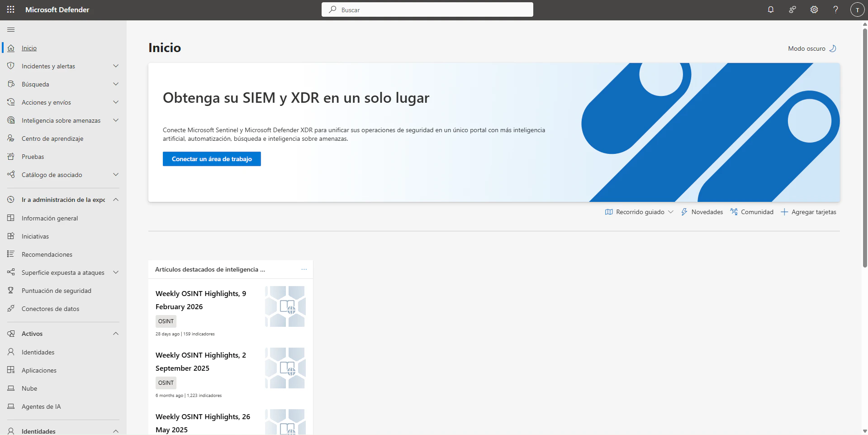Select Centro de aprendizaje in the sidebar
The width and height of the screenshot is (868, 435).
[x=52, y=139]
